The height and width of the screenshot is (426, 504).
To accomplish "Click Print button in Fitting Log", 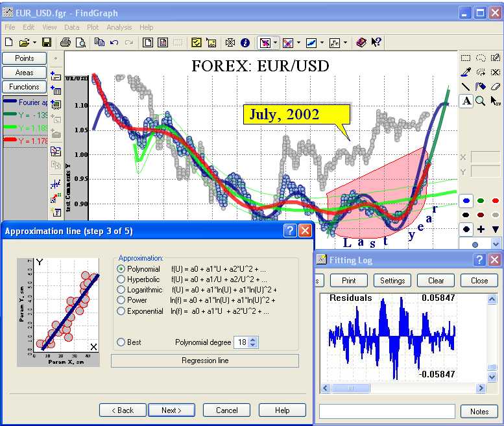I will (x=349, y=281).
